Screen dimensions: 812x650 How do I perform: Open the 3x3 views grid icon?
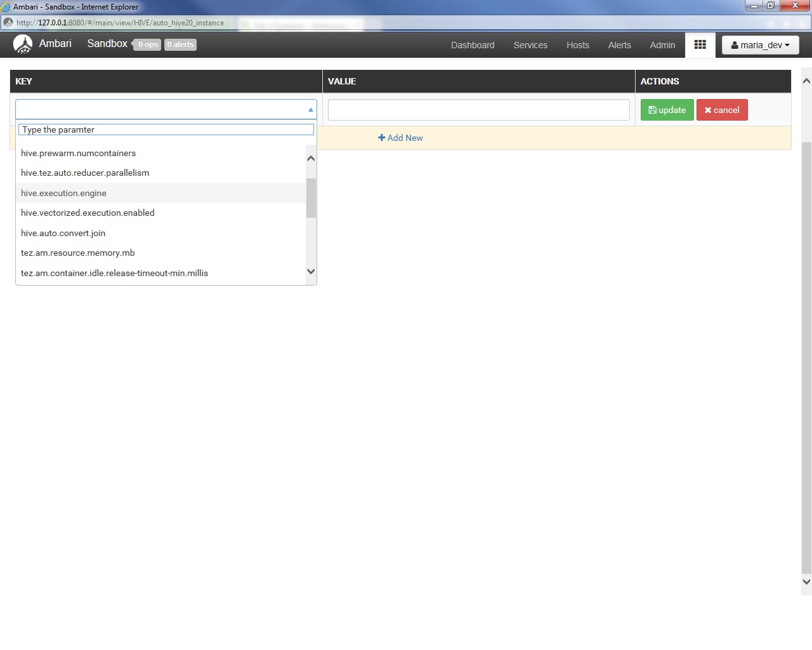700,44
